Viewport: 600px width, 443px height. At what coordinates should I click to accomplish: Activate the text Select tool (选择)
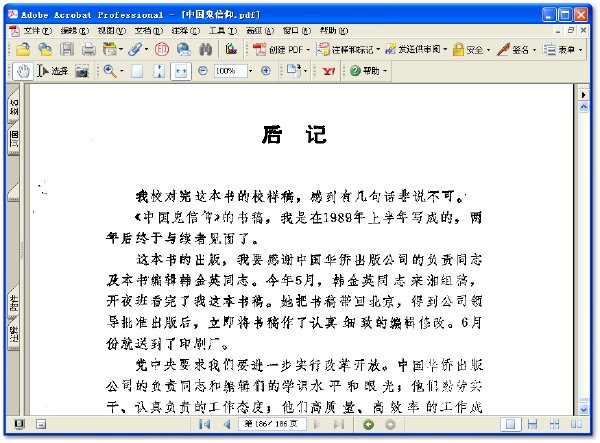coord(53,71)
